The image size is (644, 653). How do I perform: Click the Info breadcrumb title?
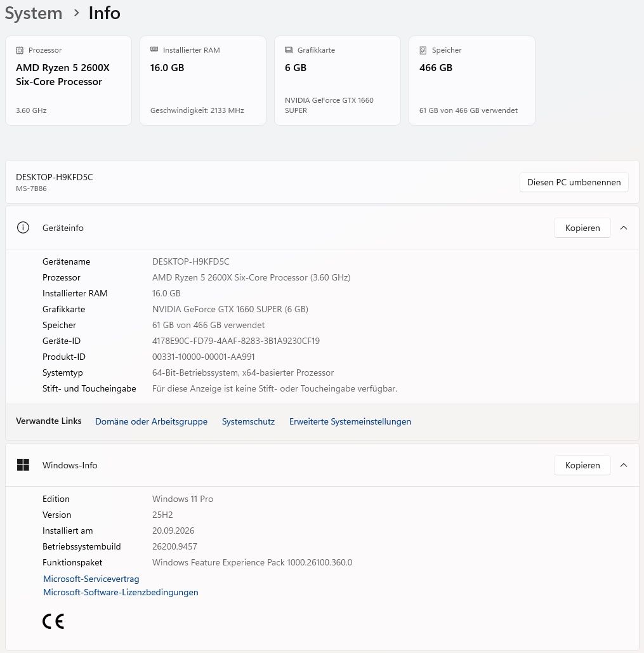click(x=104, y=13)
